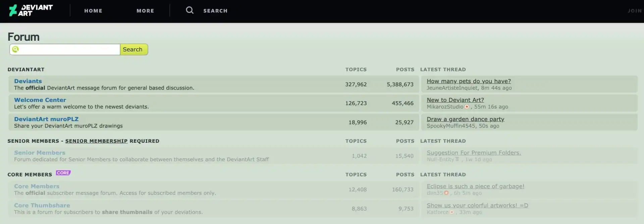Screen dimensions: 644x224
Task: Click username dim35
Action: point(435,193)
